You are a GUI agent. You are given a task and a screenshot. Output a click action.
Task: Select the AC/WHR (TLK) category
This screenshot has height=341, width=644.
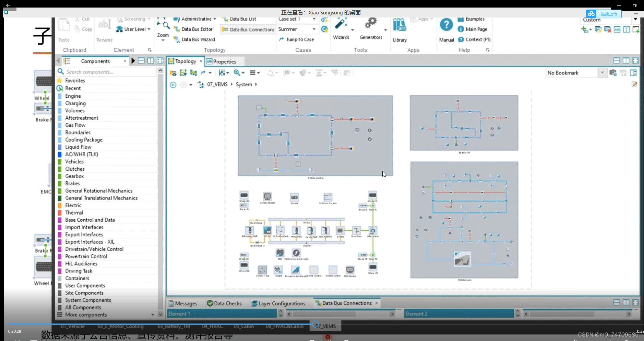pos(81,154)
